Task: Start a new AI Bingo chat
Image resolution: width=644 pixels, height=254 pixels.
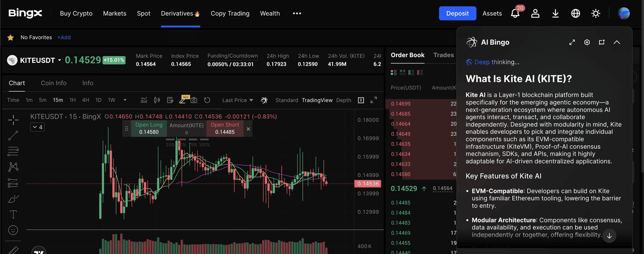Action: click(602, 42)
